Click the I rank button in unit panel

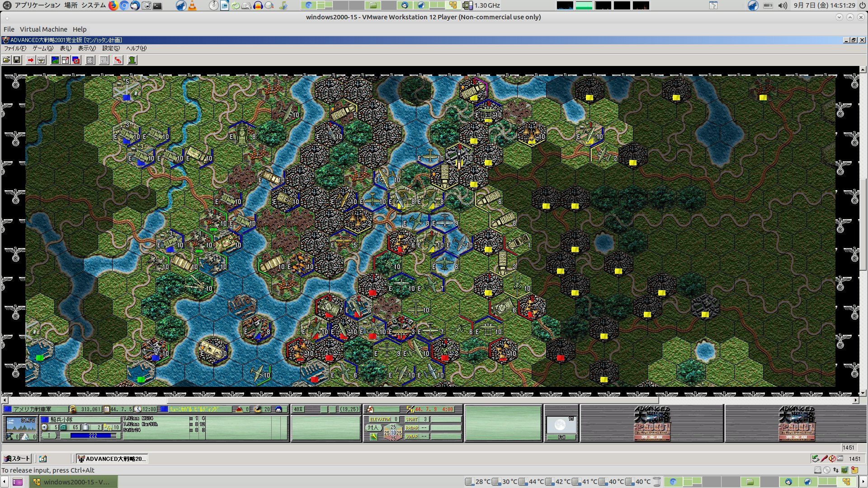point(49,436)
